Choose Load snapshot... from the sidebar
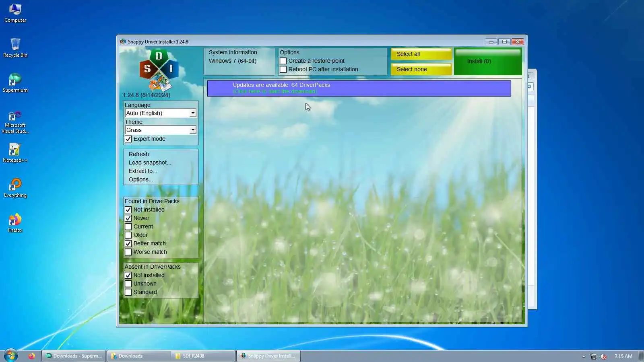644x362 pixels. (x=150, y=162)
